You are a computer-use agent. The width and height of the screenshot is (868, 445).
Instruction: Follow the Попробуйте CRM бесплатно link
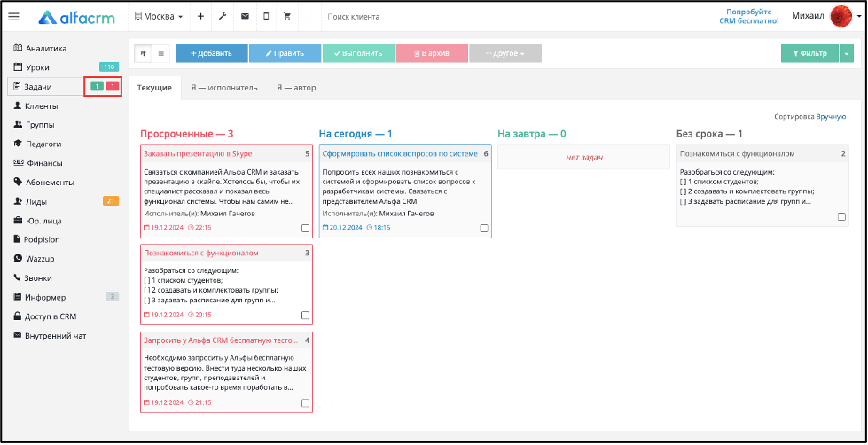749,16
